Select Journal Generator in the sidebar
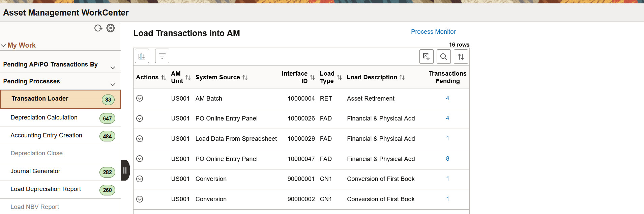 click(35, 171)
